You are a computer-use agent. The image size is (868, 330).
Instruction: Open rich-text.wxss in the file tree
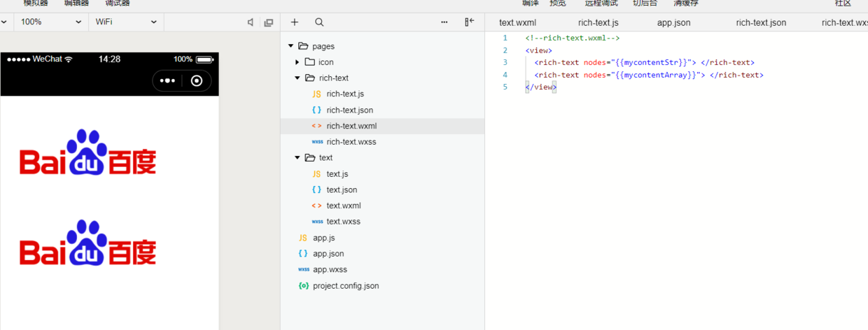pos(351,142)
